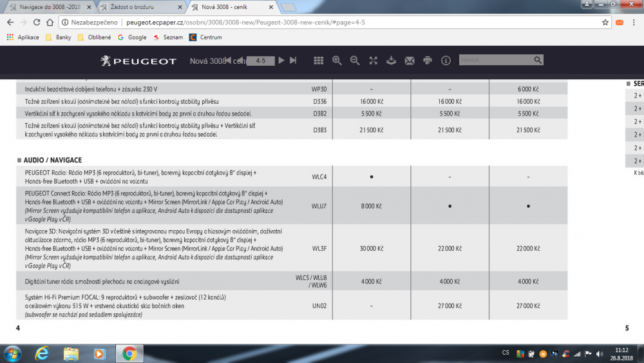Click the 'AUDIO / NAVIGACE' section heading
The width and height of the screenshot is (644, 363).
53,160
